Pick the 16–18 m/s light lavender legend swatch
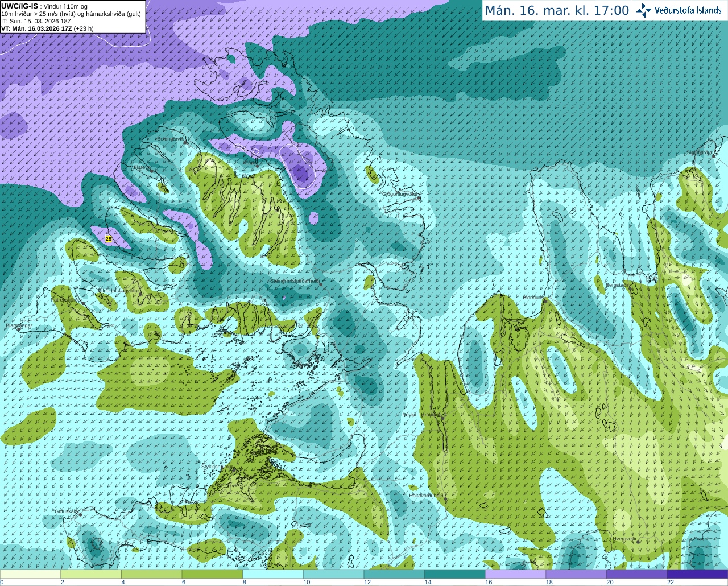 tap(516, 574)
